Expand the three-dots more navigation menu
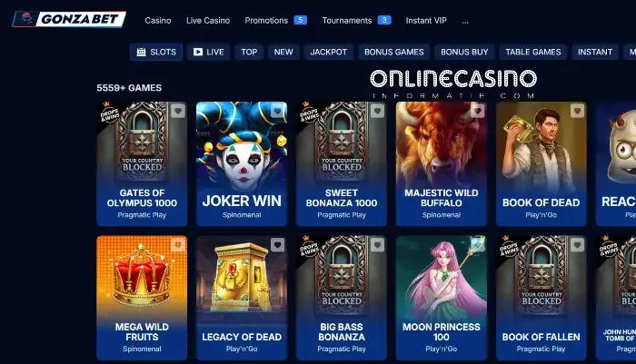Image resolution: width=636 pixels, height=364 pixels. click(x=465, y=21)
